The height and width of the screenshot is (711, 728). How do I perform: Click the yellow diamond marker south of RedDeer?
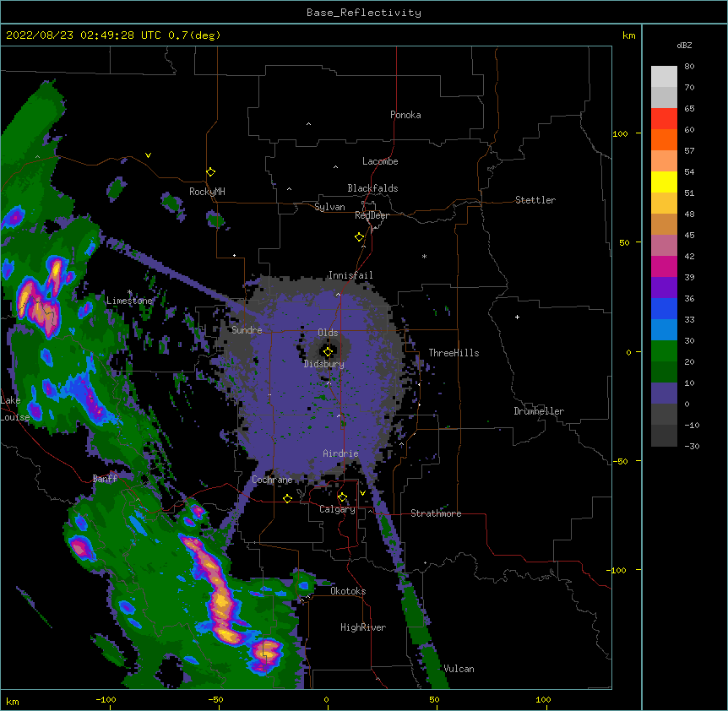tap(359, 237)
